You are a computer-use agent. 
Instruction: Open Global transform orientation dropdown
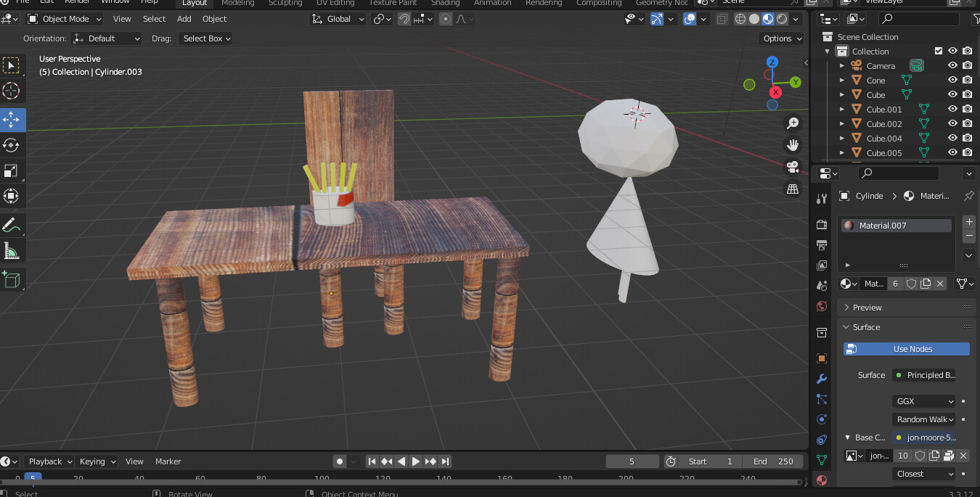pos(338,19)
